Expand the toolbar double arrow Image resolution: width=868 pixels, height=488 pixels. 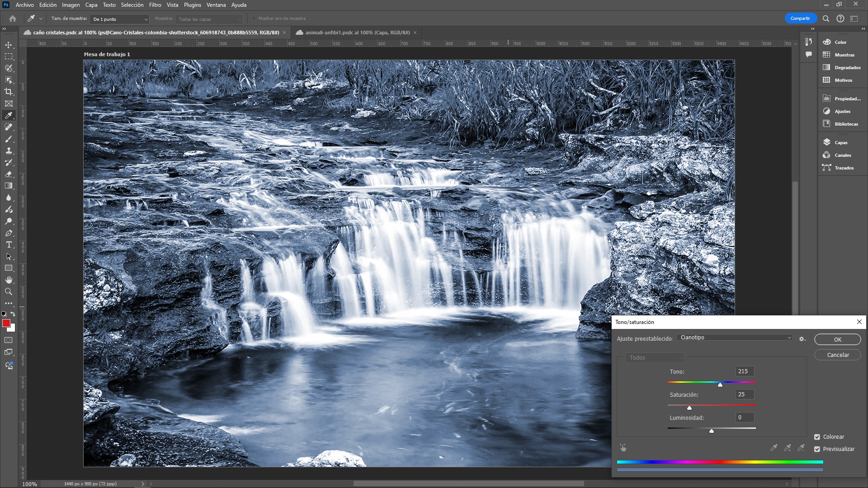coord(4,28)
